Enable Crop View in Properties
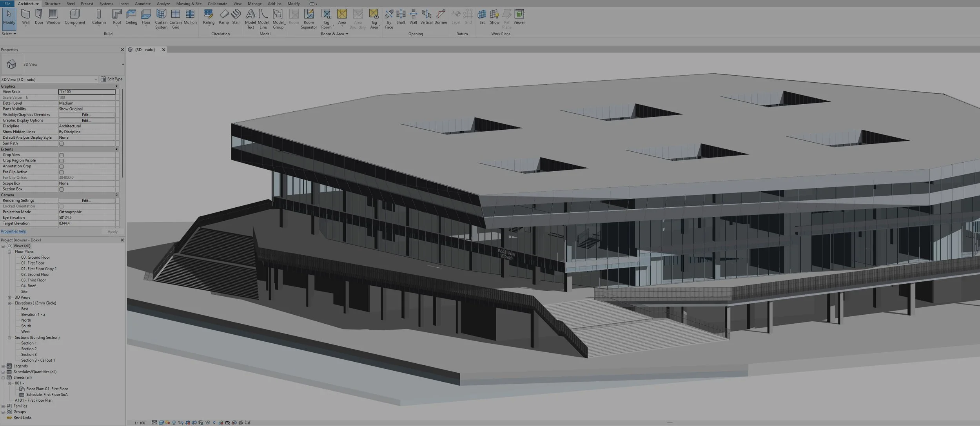Screen dimensions: 980x426 [x=62, y=155]
